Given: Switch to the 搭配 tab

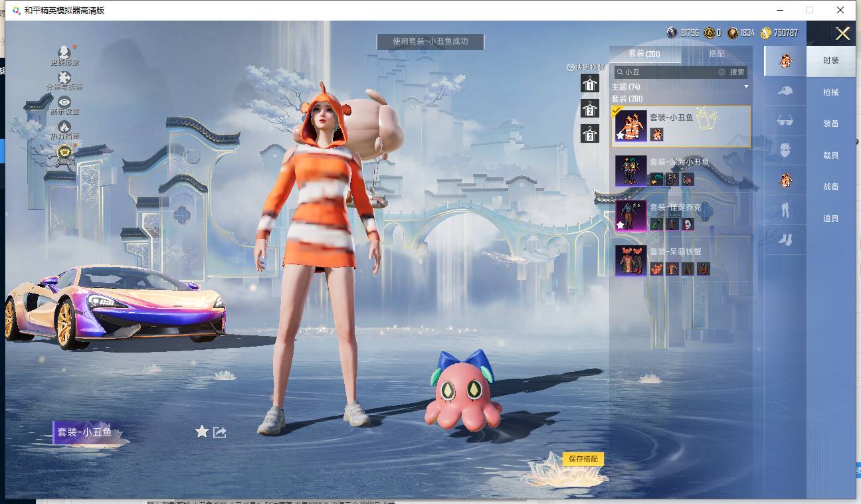Looking at the screenshot, I should click(x=716, y=54).
